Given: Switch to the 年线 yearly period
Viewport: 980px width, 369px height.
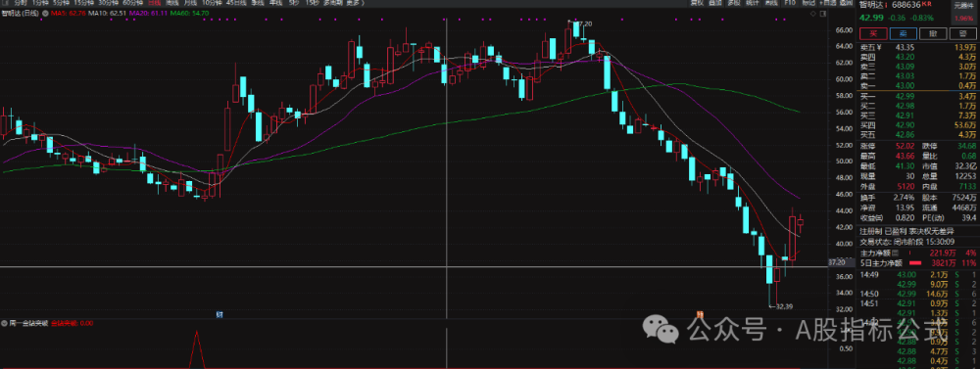Looking at the screenshot, I should click(275, 3).
